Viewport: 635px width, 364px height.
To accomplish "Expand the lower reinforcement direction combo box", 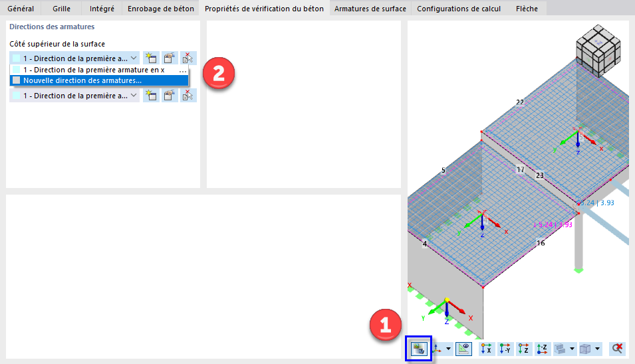I will coord(134,96).
